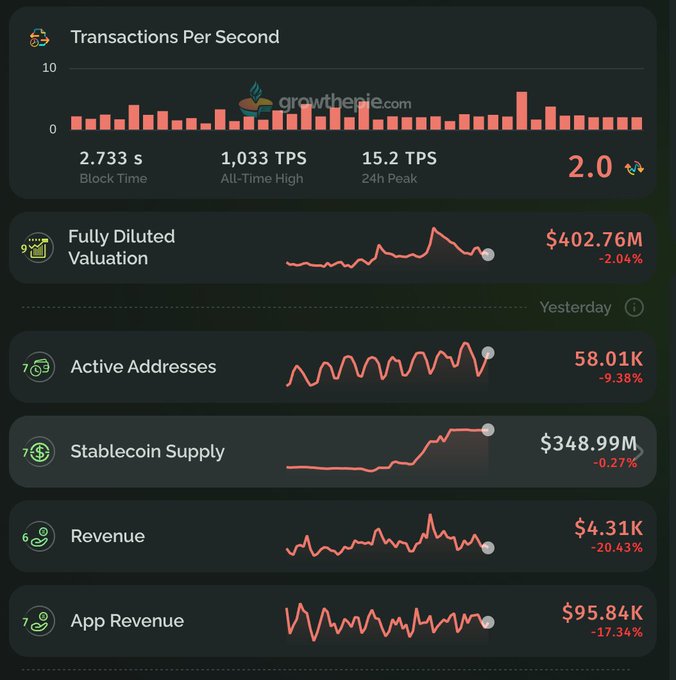Click the $348.99M stablecoin value
The height and width of the screenshot is (680, 676).
(x=588, y=444)
